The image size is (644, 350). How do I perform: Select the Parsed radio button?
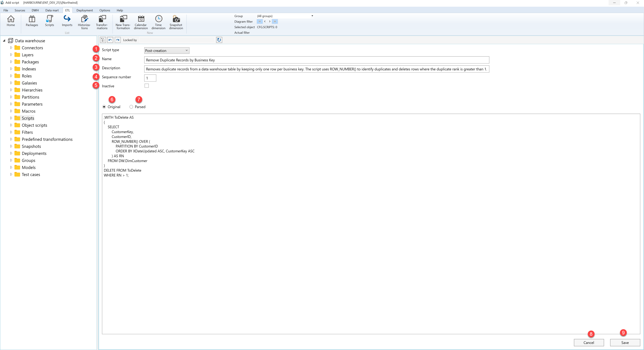point(131,107)
